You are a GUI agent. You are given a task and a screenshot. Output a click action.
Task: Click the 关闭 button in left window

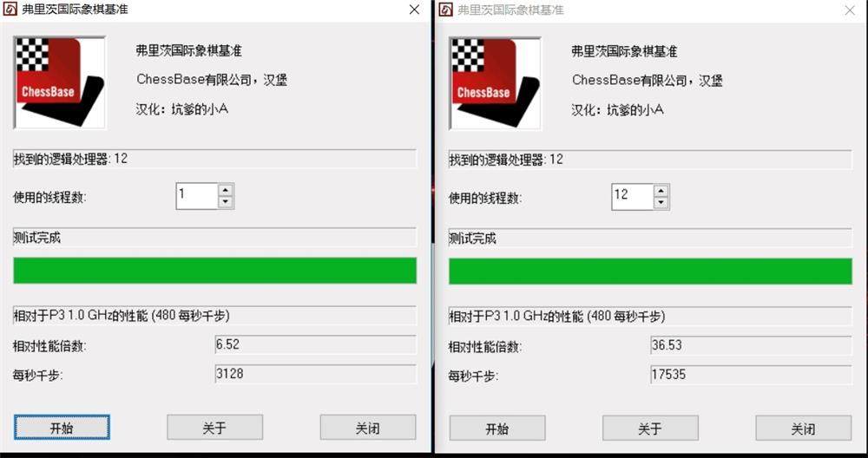[367, 428]
